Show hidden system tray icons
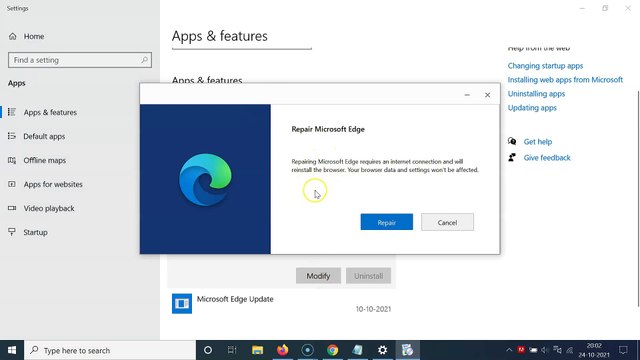This screenshot has width=640, height=360. pyautogui.click(x=509, y=350)
